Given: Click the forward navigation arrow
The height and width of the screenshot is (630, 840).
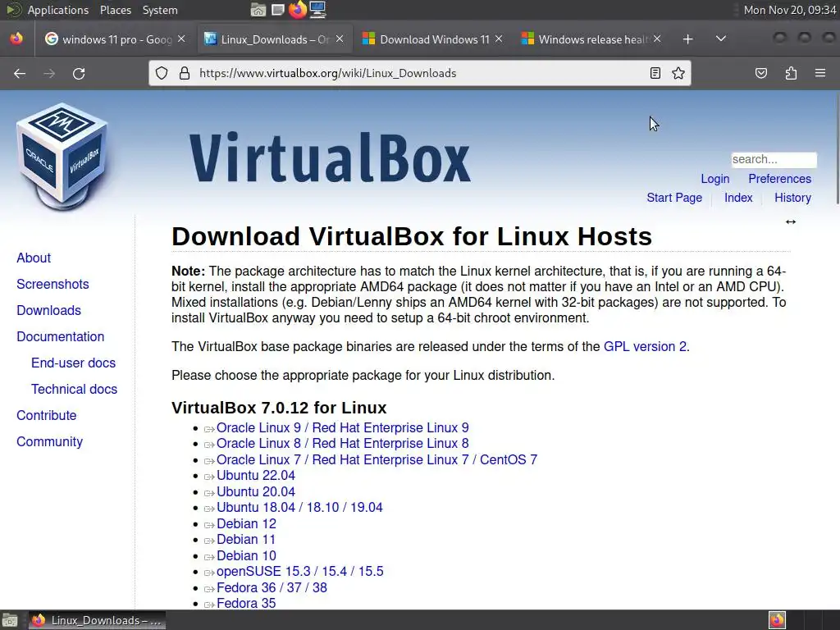Looking at the screenshot, I should [x=49, y=73].
